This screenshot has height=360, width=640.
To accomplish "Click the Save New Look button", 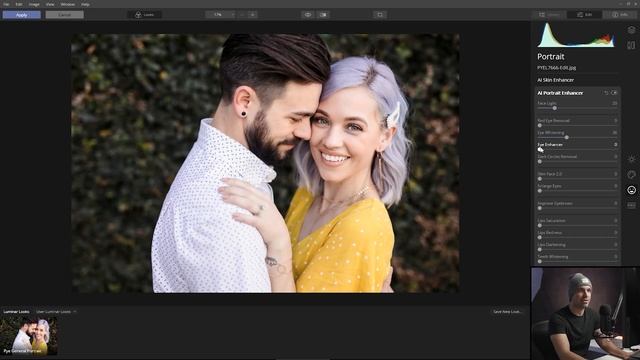I will (507, 312).
